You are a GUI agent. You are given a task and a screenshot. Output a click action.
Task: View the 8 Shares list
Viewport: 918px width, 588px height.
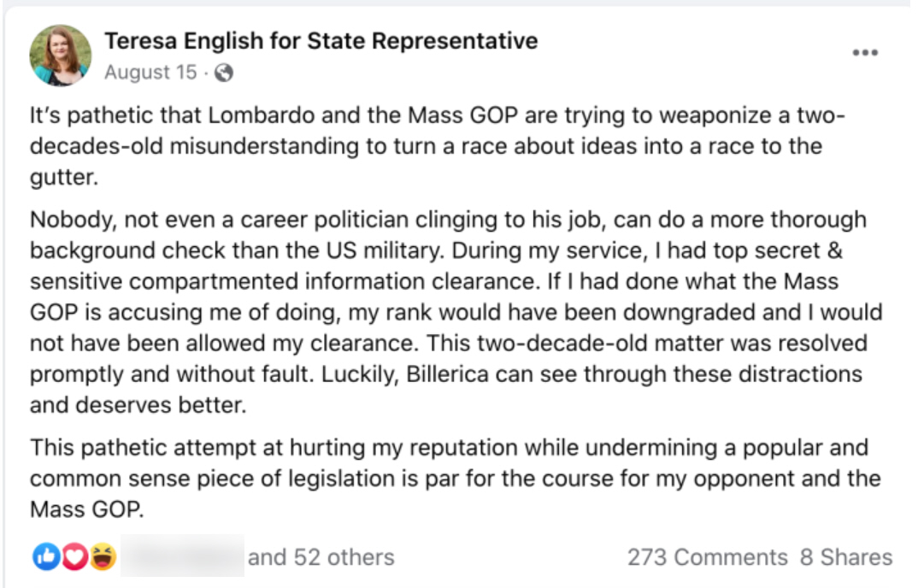pos(845,558)
